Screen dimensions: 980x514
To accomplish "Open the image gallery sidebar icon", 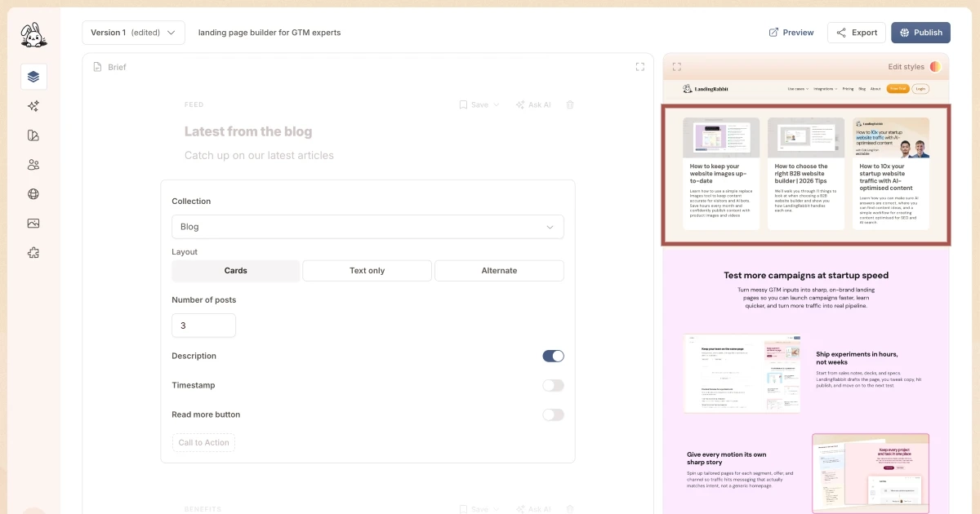I will [33, 224].
